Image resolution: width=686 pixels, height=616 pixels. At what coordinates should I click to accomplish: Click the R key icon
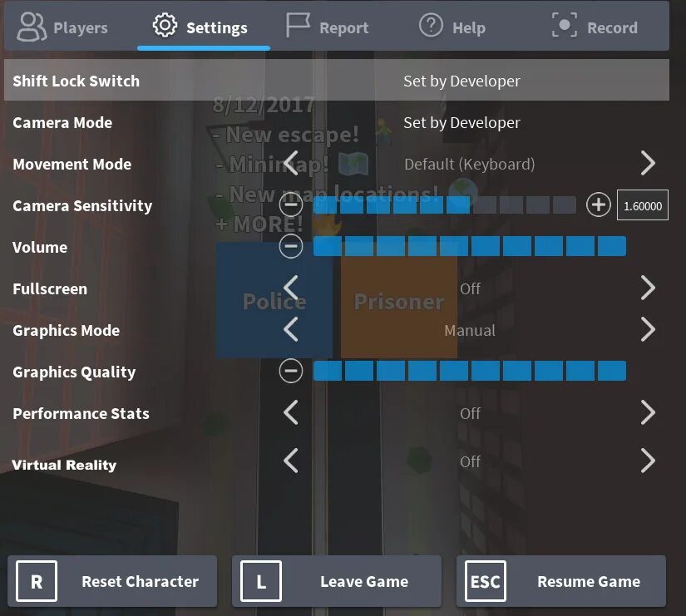click(37, 581)
